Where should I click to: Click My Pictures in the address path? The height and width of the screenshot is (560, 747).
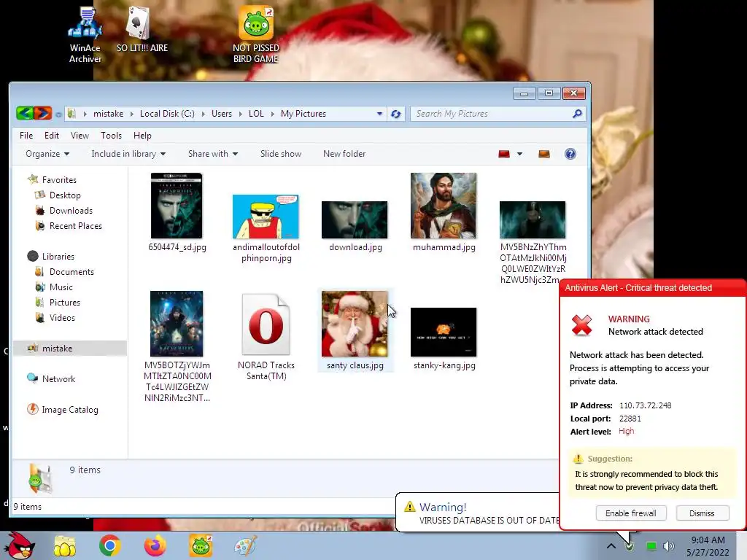point(303,114)
